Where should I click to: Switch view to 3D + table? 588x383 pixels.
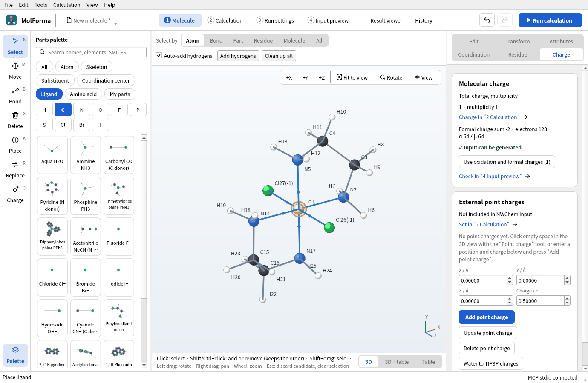tap(397, 362)
